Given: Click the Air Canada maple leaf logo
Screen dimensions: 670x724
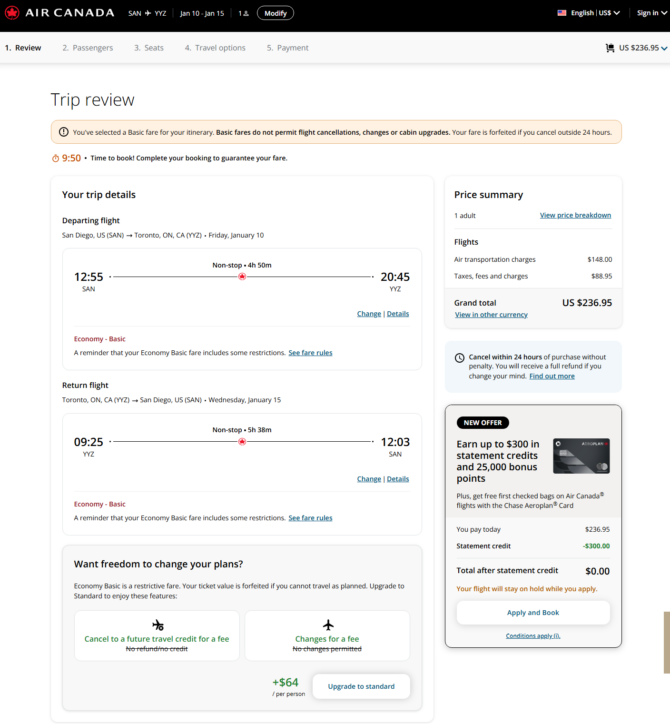Looking at the screenshot, I should pos(12,13).
